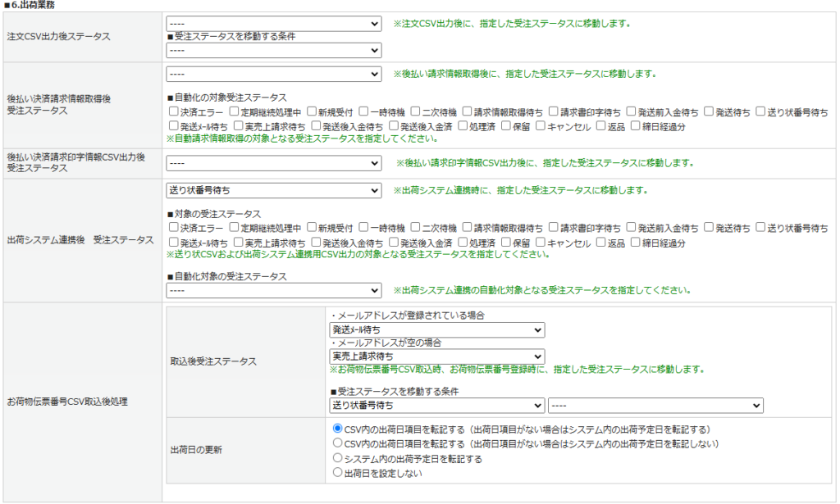Enable 二次待機 under 自動化の対象受注ステータス
Image resolution: width=840 pixels, height=504 pixels.
[x=416, y=111]
